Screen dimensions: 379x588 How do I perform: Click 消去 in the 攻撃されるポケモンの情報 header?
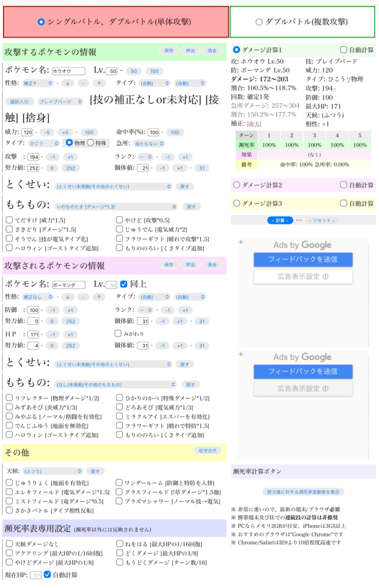[x=212, y=265]
